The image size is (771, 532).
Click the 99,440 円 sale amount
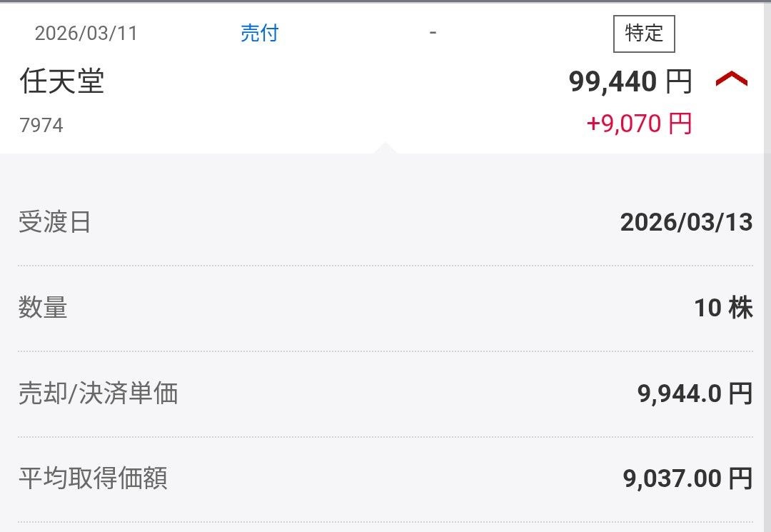click(630, 82)
